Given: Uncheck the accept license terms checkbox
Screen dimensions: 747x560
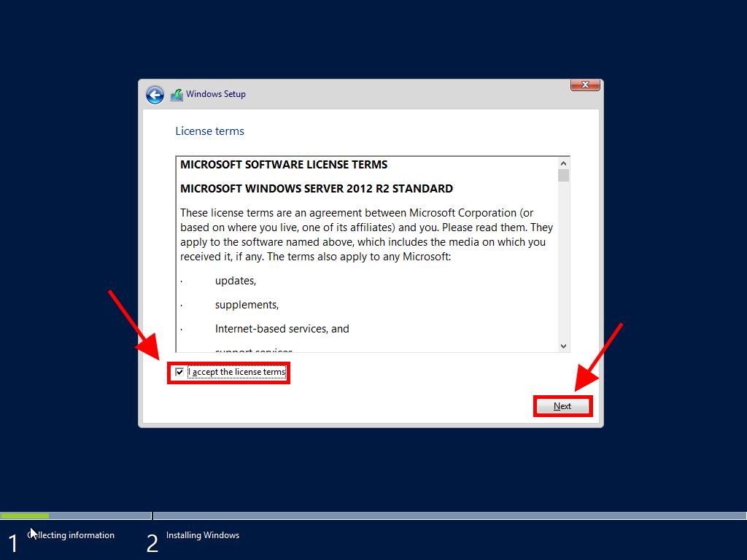Looking at the screenshot, I should coord(179,372).
